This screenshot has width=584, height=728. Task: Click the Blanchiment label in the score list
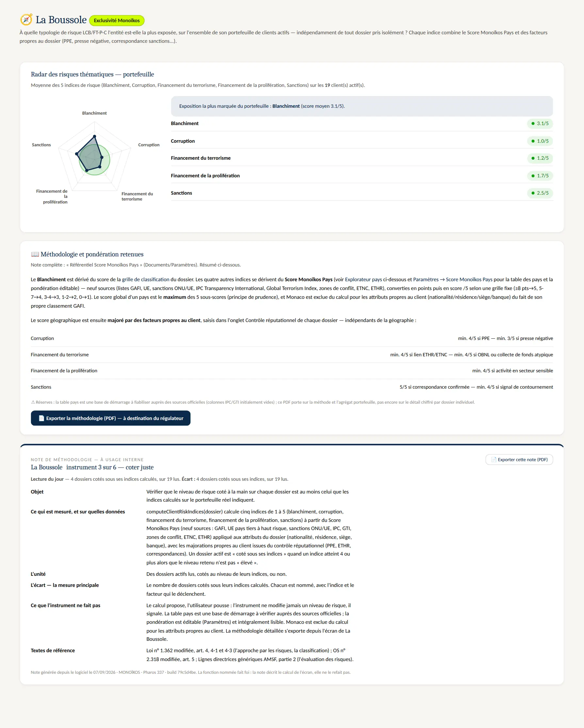185,123
